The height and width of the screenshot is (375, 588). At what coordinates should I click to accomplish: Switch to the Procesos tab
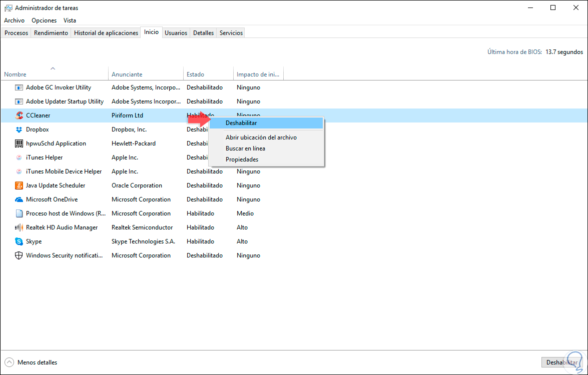[16, 33]
